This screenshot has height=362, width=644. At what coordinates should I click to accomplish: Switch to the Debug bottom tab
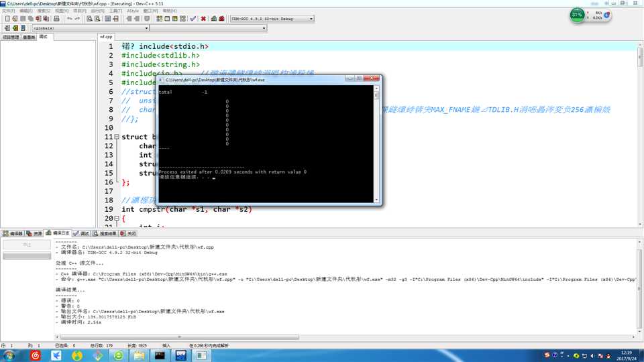tap(81, 233)
